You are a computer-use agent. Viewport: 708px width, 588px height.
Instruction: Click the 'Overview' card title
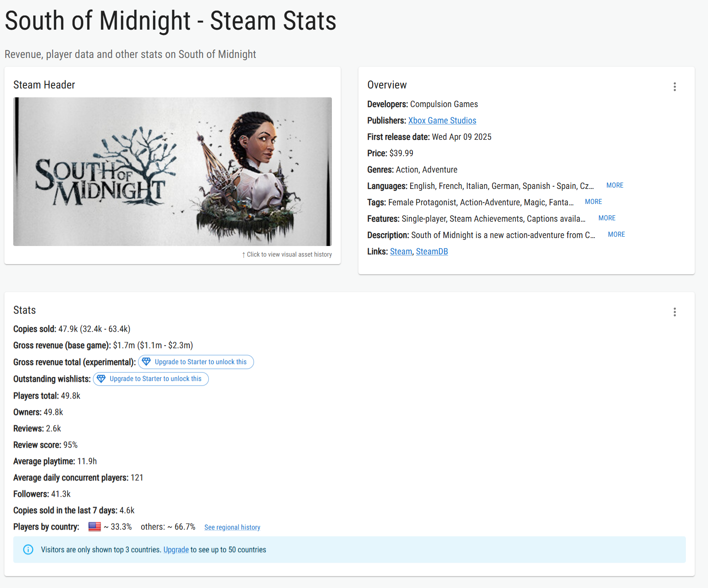click(x=387, y=85)
